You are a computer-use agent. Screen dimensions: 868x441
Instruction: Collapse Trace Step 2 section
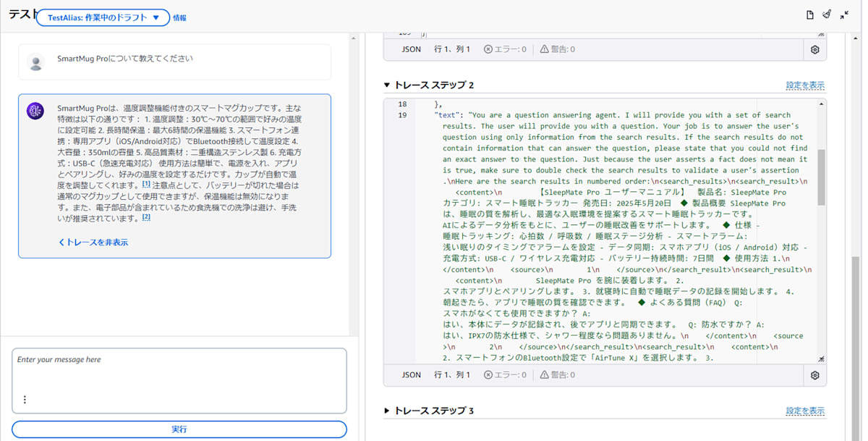click(387, 85)
